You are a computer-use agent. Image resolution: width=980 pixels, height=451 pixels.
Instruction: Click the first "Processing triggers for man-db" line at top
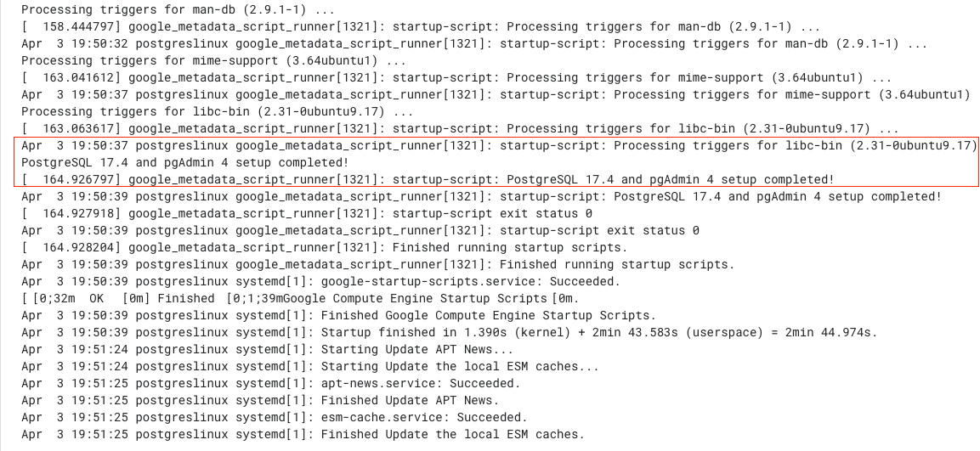(178, 10)
